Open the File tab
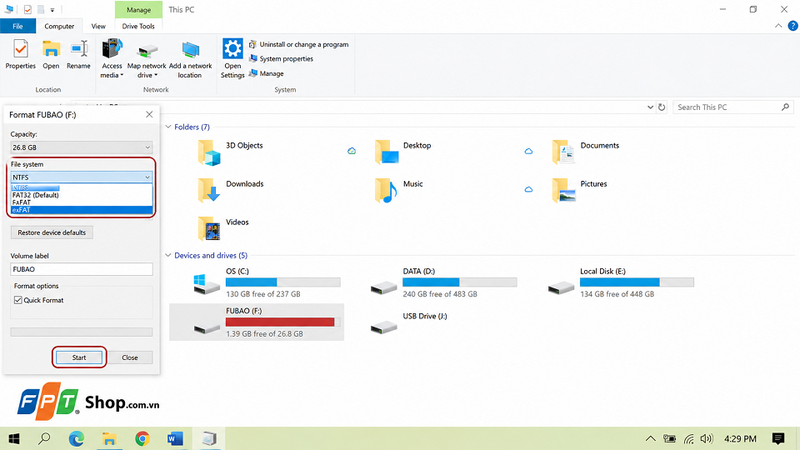This screenshot has width=800, height=450. (x=18, y=26)
